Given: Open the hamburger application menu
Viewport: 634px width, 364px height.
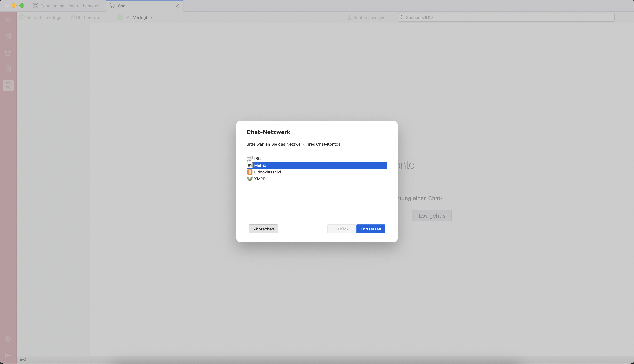Looking at the screenshot, I should click(x=625, y=18).
